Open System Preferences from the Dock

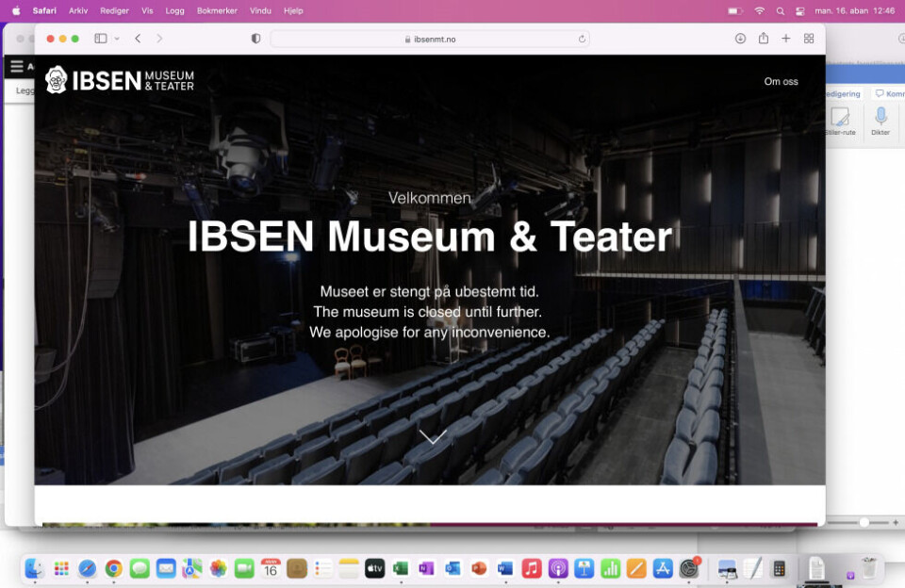coord(689,568)
